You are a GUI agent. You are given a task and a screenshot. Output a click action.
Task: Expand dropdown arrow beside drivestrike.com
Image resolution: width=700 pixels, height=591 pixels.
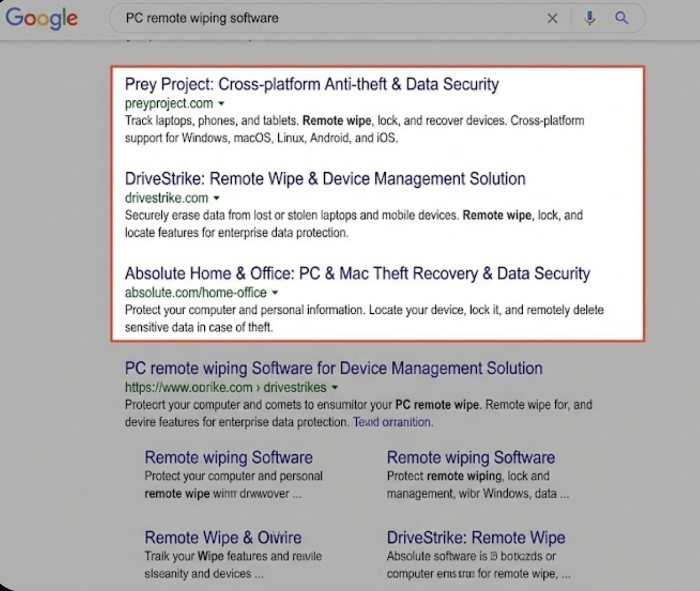click(216, 199)
